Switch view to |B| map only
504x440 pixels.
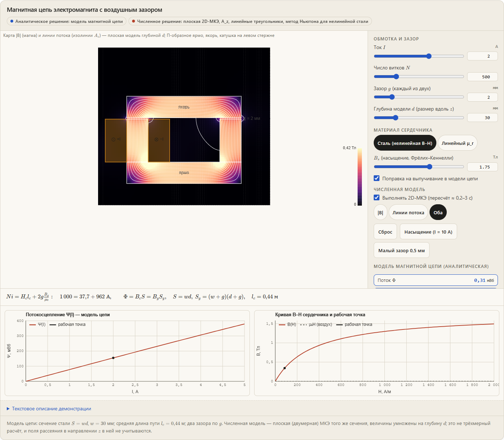coord(380,212)
